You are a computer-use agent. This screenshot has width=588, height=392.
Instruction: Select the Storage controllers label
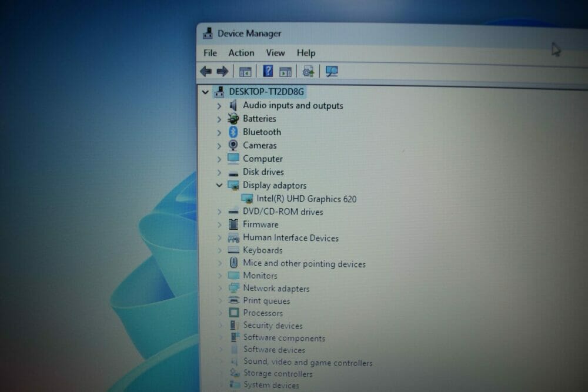pos(278,373)
